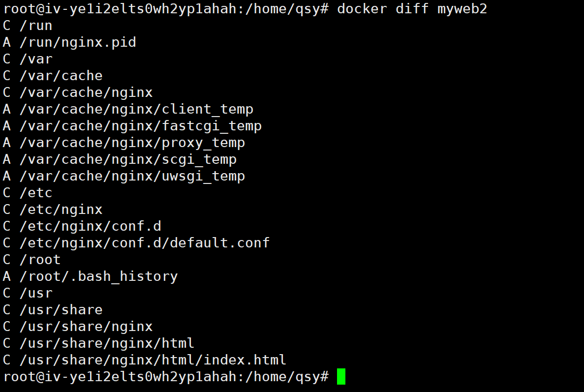Click the 'C /usr/share' line
The image size is (584, 392).
(x=53, y=310)
